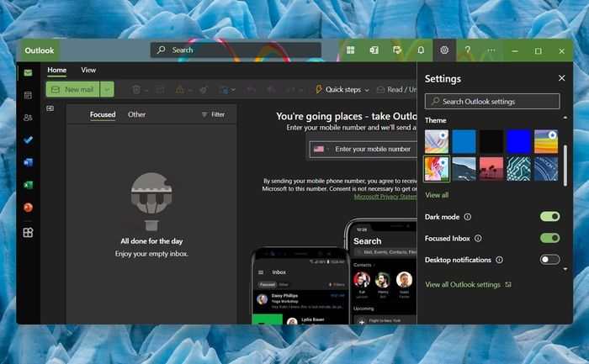This screenshot has width=589, height=364.
Task: Click the Delete trash icon in toolbar
Action: point(136,89)
